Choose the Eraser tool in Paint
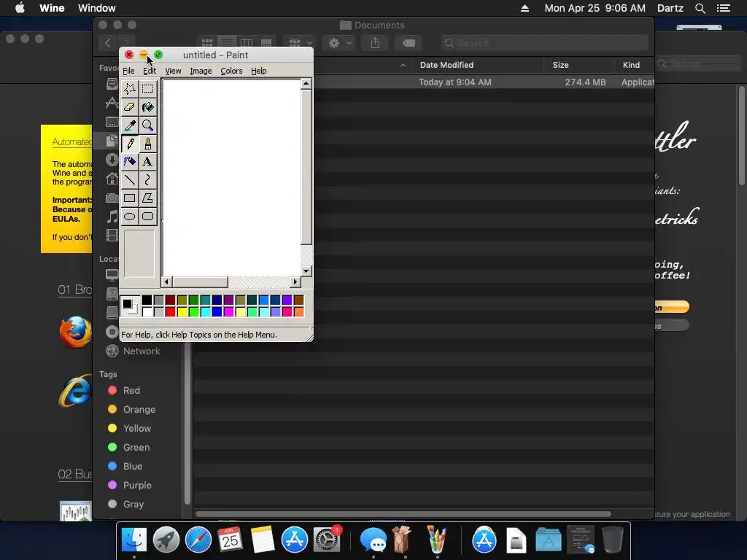Viewport: 747px width, 560px height. (x=130, y=106)
